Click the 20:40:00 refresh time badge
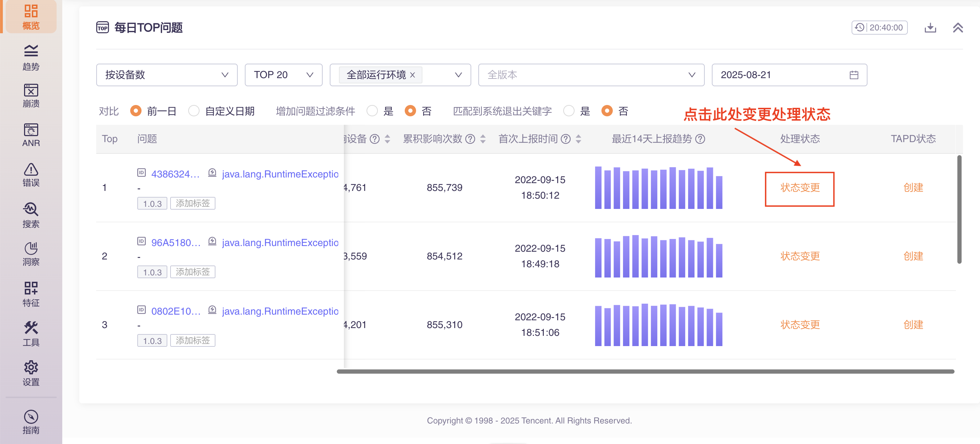Image resolution: width=980 pixels, height=444 pixels. pyautogui.click(x=879, y=28)
